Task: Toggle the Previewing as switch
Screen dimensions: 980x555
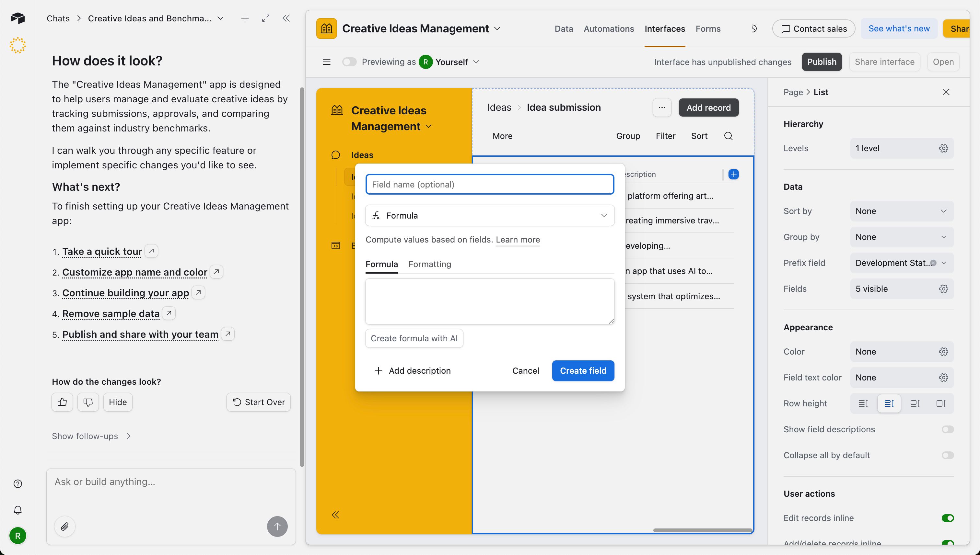Action: pos(349,62)
